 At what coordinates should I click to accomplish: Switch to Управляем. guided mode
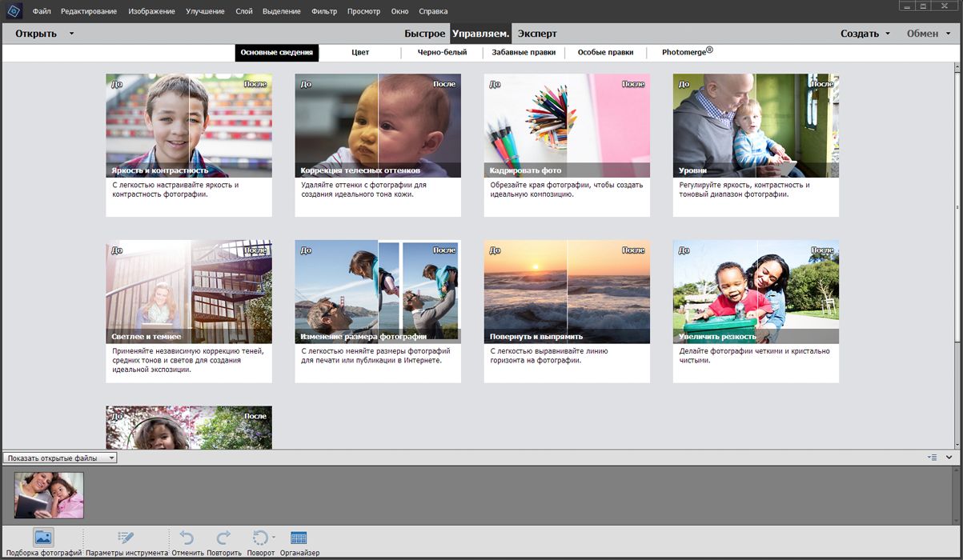(480, 34)
